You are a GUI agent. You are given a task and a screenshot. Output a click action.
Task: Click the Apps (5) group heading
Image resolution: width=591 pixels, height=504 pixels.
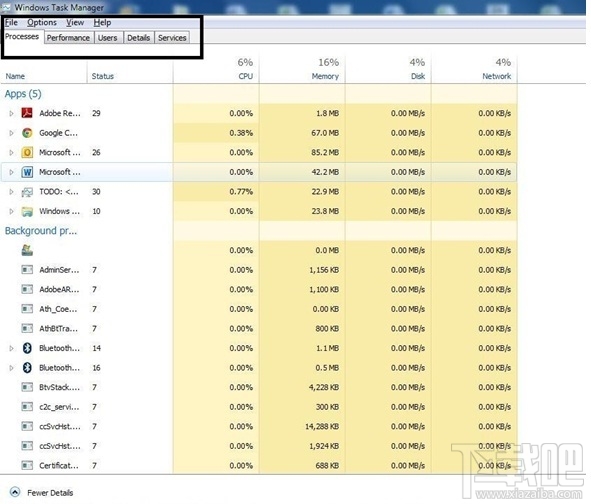pyautogui.click(x=23, y=94)
